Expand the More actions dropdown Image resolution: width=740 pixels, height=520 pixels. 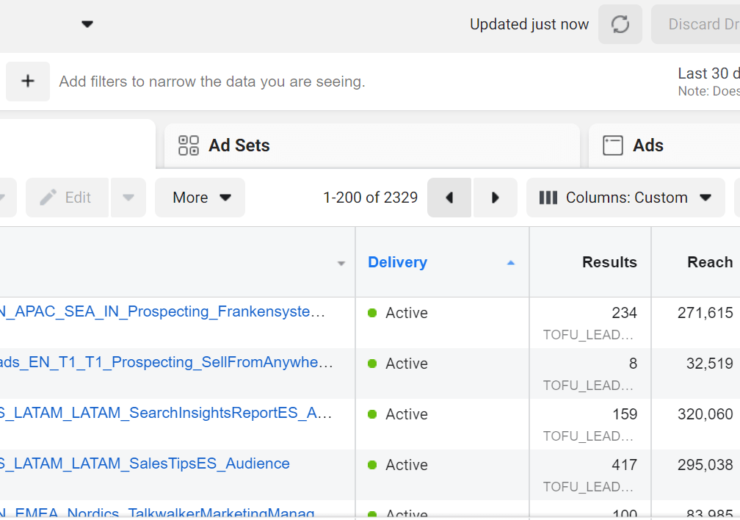point(200,198)
